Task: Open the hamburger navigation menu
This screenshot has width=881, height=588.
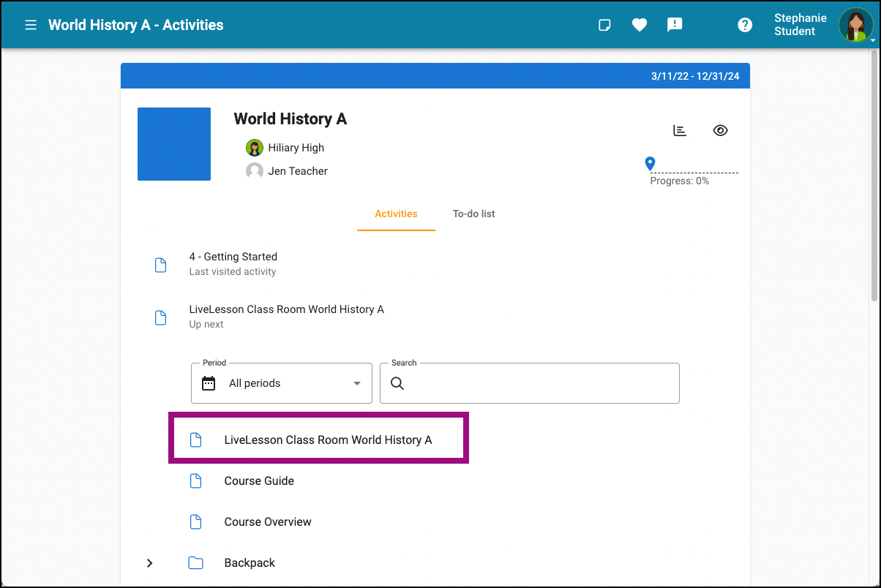Action: [x=30, y=24]
